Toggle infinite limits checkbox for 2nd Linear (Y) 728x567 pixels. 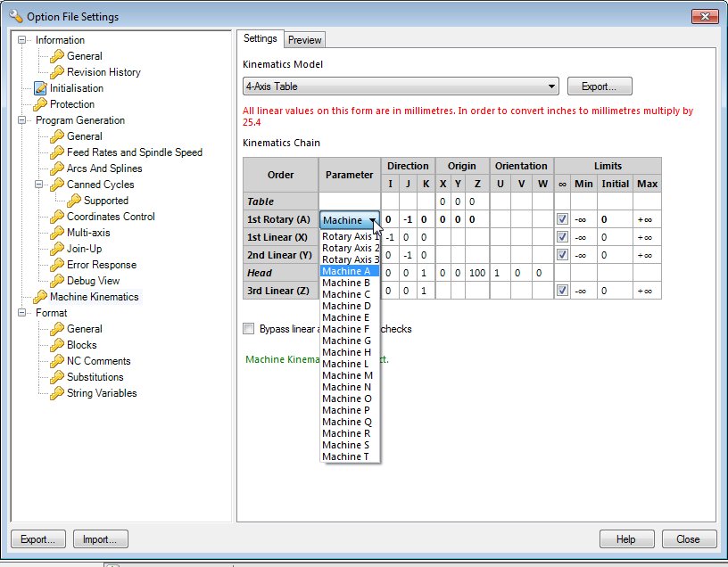(x=562, y=255)
